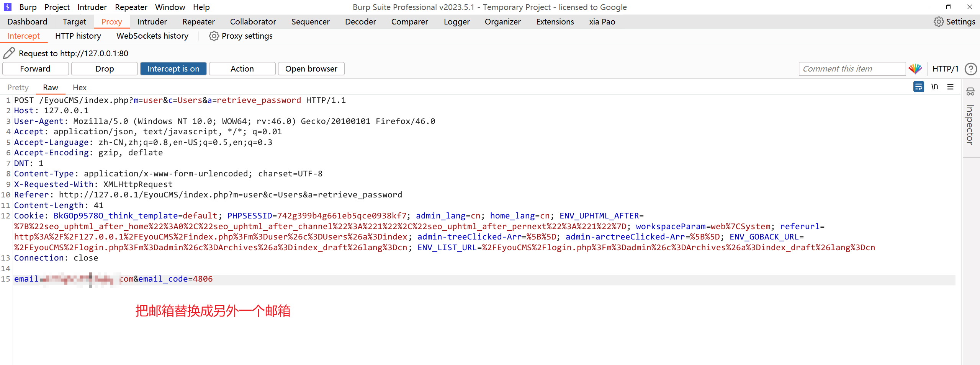Click the pencil edit target icon
The height and width of the screenshot is (365, 980).
point(9,53)
